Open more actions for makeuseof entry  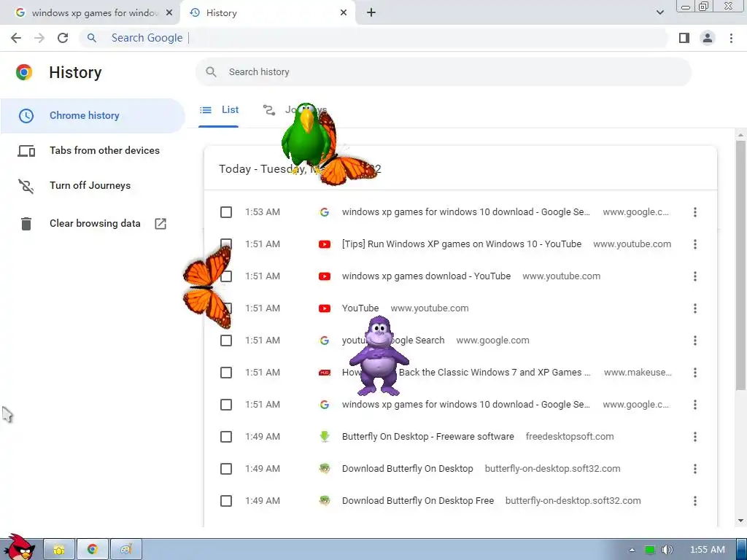point(695,373)
